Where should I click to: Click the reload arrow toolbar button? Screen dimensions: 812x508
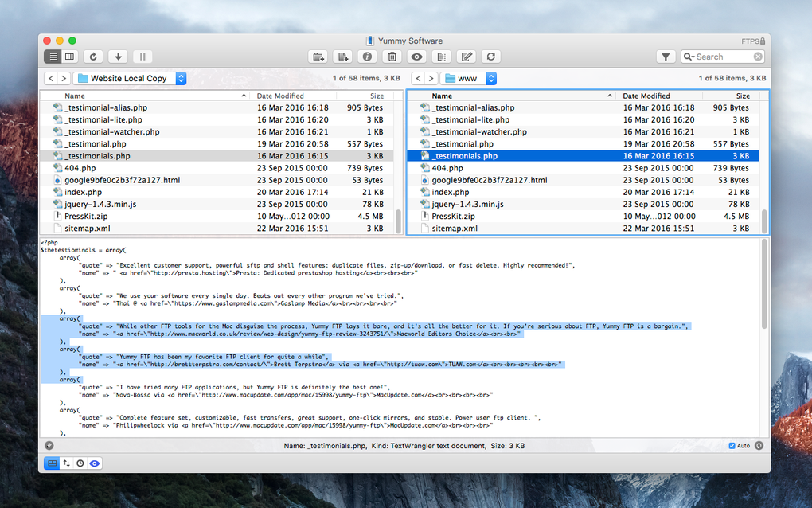93,57
